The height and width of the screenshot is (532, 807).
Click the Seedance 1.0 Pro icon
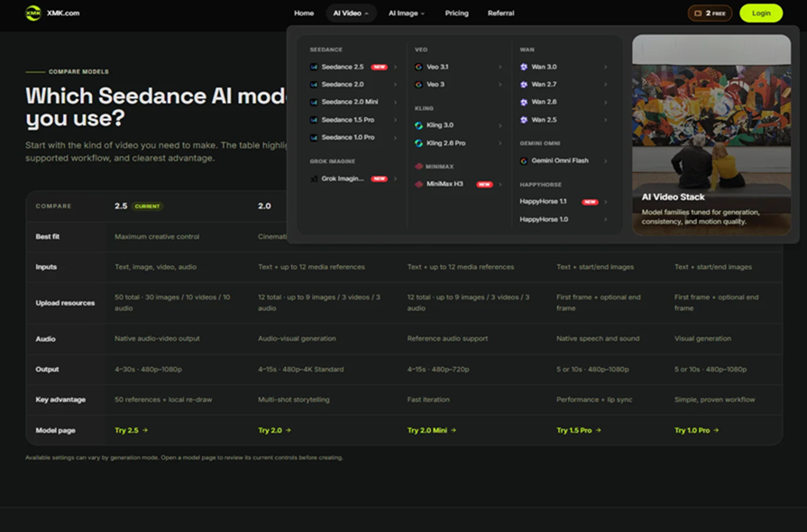pyautogui.click(x=314, y=137)
